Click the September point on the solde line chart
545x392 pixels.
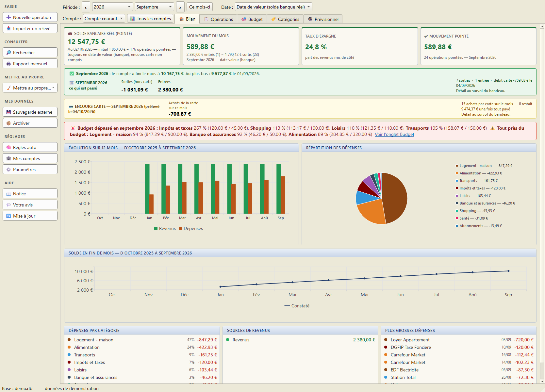tap(508, 271)
